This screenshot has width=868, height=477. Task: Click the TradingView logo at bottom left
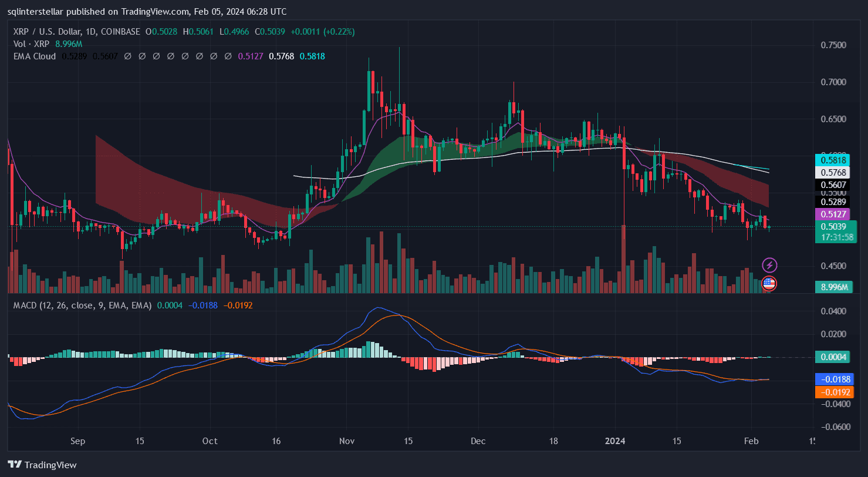pyautogui.click(x=42, y=465)
